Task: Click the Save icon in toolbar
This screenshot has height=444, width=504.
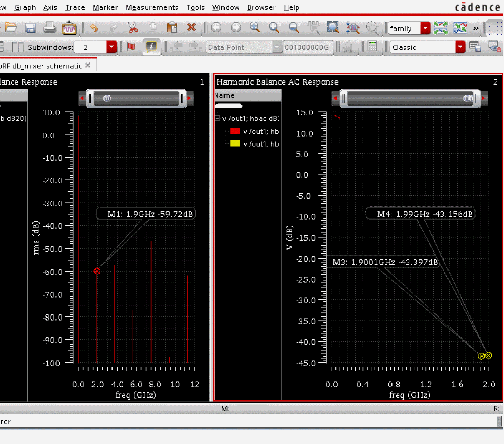Action: click(x=30, y=28)
